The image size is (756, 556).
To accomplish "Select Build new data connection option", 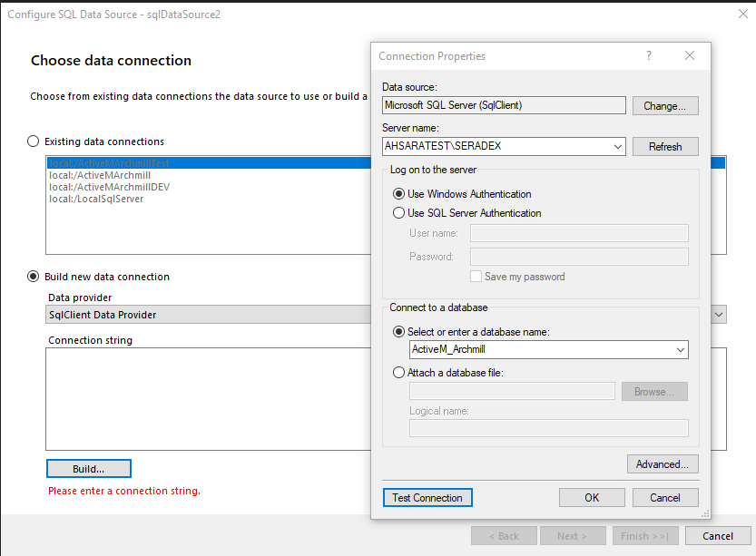I will pos(34,277).
